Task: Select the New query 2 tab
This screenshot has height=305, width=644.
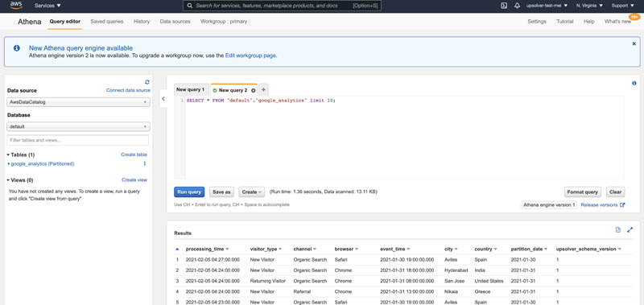Action: pyautogui.click(x=233, y=90)
